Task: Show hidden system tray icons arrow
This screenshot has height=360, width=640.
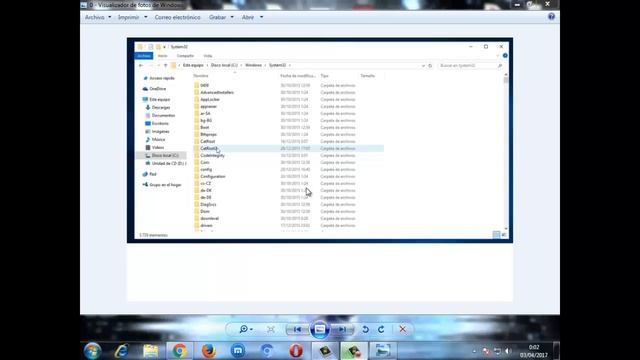Action: [x=474, y=351]
